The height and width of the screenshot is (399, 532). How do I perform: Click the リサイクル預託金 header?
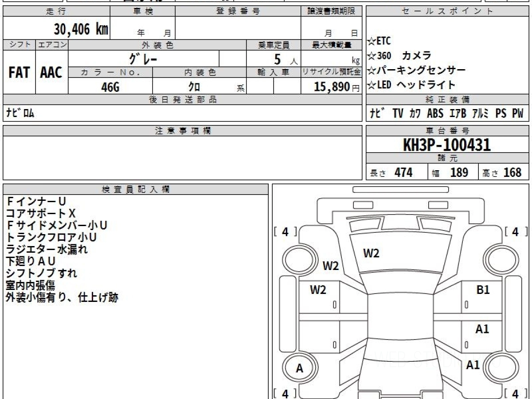click(x=332, y=72)
